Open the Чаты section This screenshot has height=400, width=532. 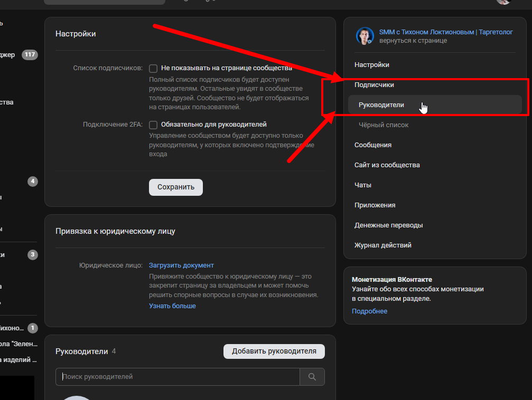click(363, 185)
